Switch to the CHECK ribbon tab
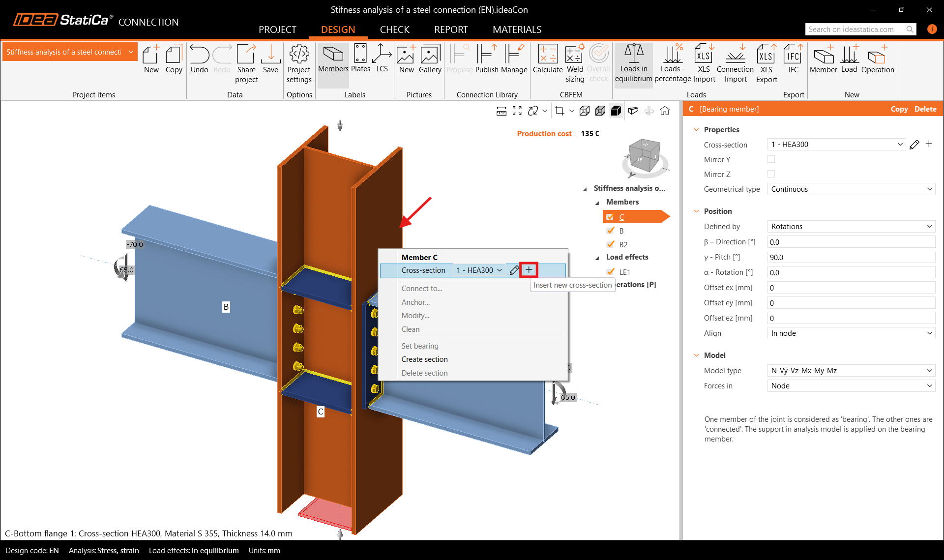 pyautogui.click(x=394, y=29)
